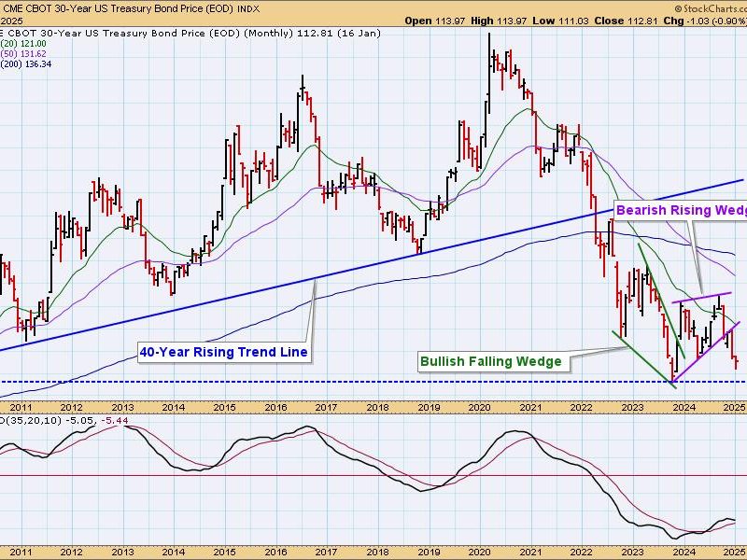Image resolution: width=747 pixels, height=560 pixels.
Task: Select '2025' on the oscillator panel's bottom axis
Action: click(734, 553)
